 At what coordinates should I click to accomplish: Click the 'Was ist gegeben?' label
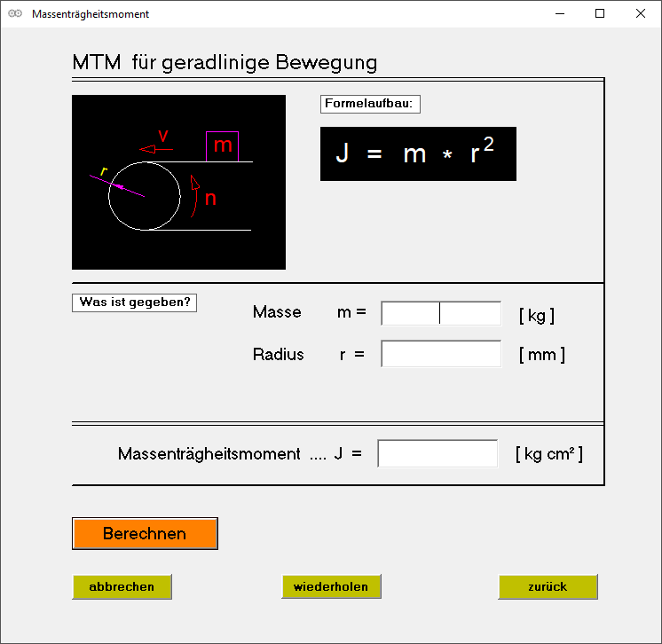(134, 302)
